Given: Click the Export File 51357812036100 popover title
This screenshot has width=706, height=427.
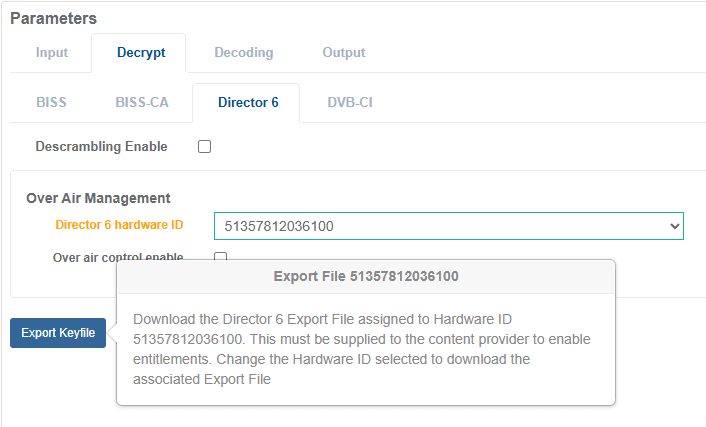Looking at the screenshot, I should tap(366, 276).
